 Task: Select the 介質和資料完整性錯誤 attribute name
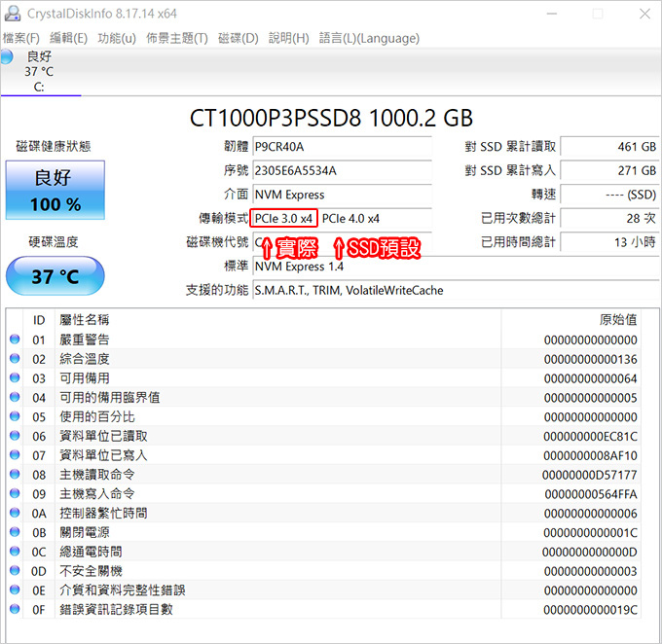coord(123,590)
